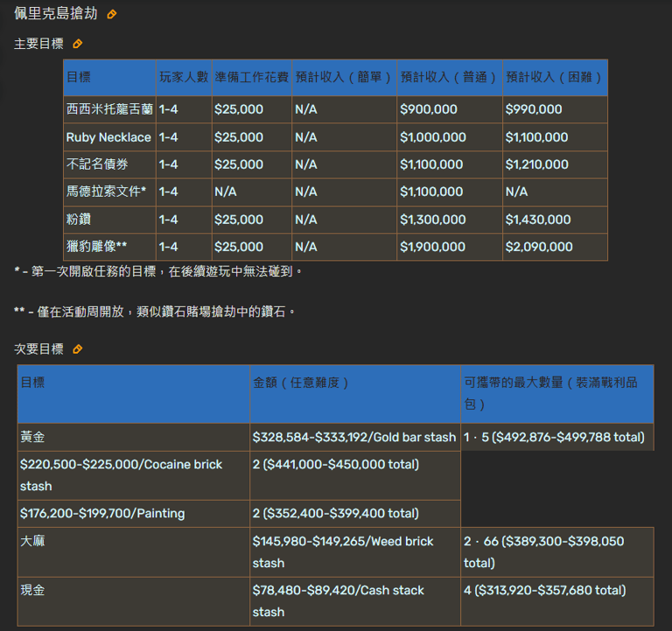Image resolution: width=672 pixels, height=631 pixels.
Task: Click the $176,200-$199,700/Painting cell
Action: [x=102, y=514]
